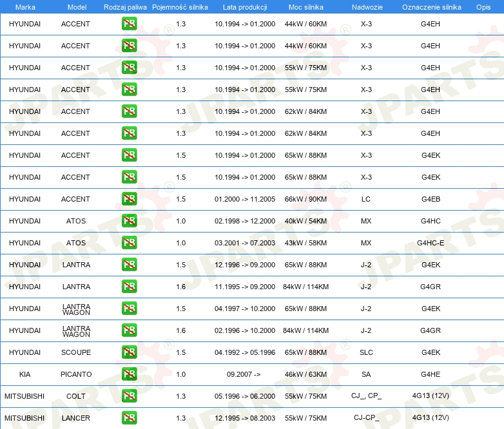Click the SLC body cell

(x=366, y=352)
